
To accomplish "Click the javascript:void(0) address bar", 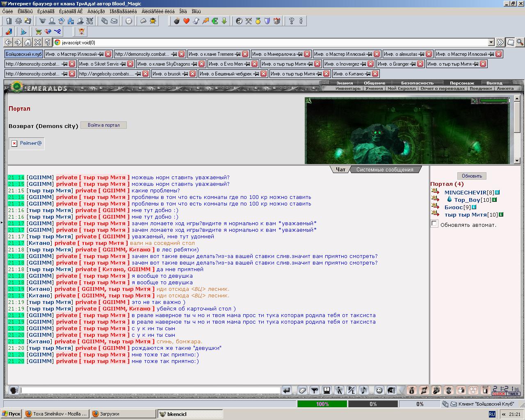I will point(271,42).
